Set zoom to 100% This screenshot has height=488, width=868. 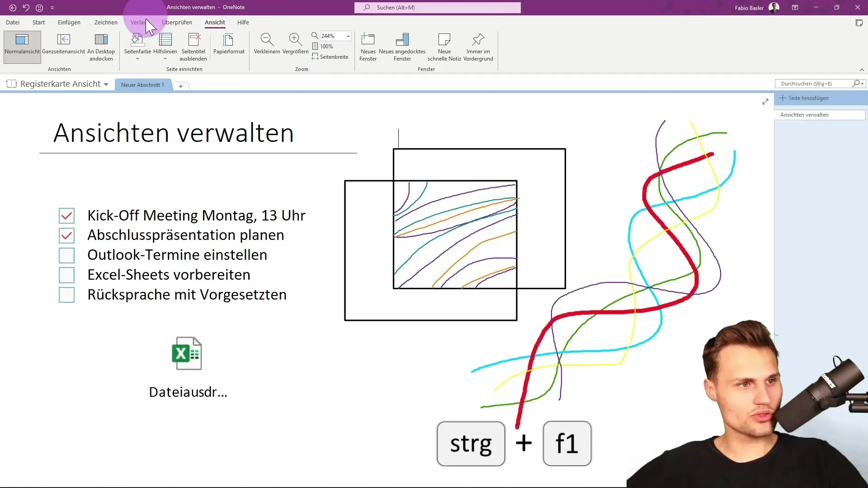click(x=322, y=47)
